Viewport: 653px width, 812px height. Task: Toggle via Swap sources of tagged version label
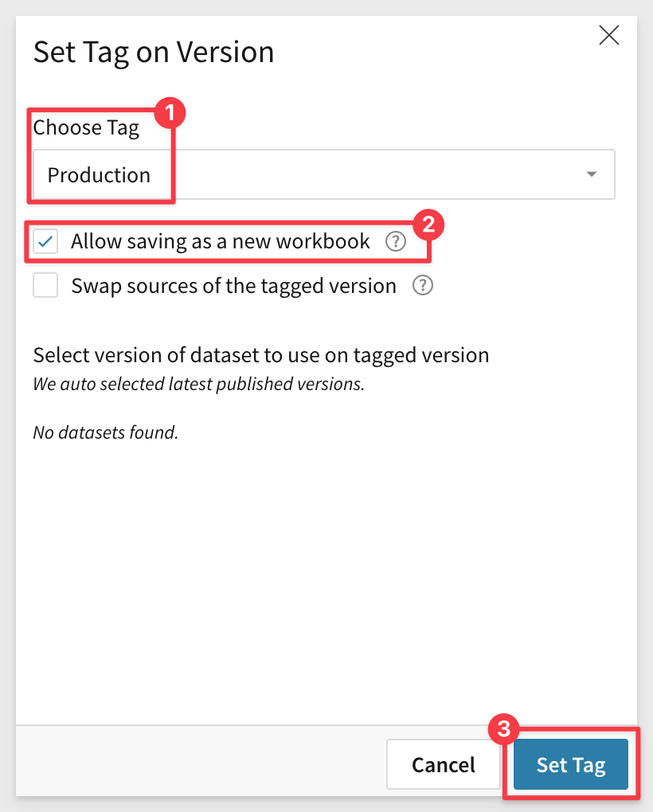click(x=233, y=286)
